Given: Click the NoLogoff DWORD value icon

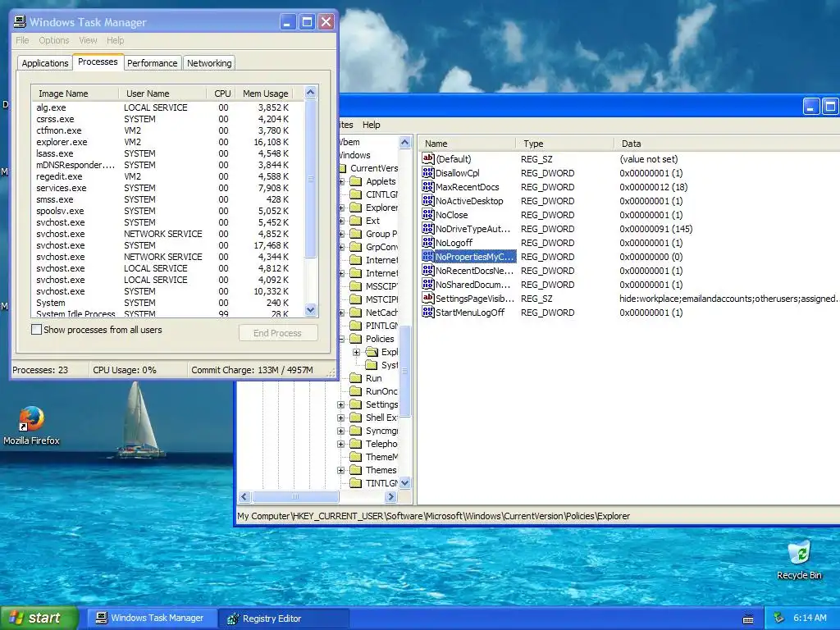Looking at the screenshot, I should (x=427, y=242).
